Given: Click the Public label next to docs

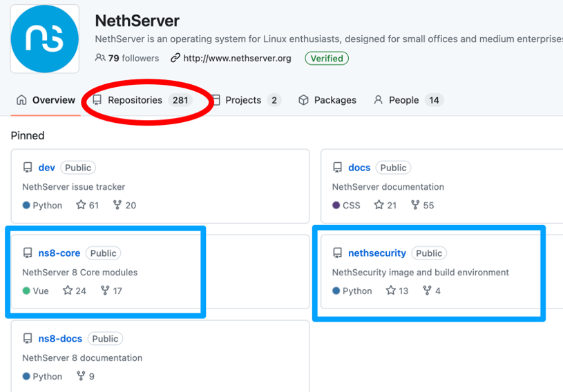Looking at the screenshot, I should click(x=393, y=168).
